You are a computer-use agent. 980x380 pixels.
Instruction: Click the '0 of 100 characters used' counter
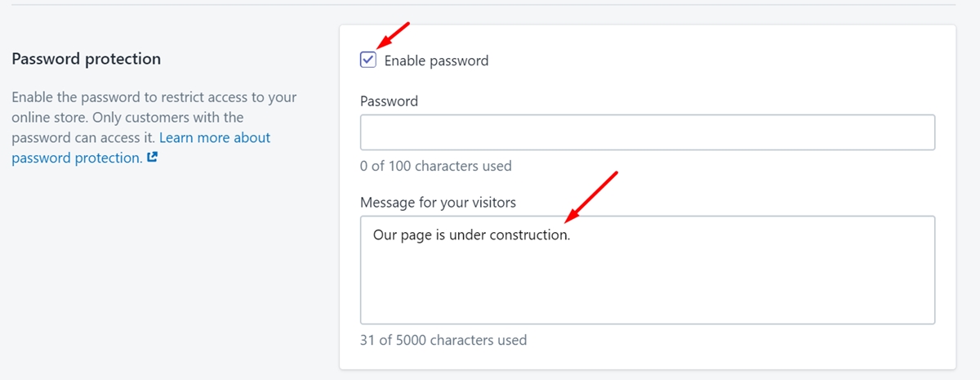(435, 166)
